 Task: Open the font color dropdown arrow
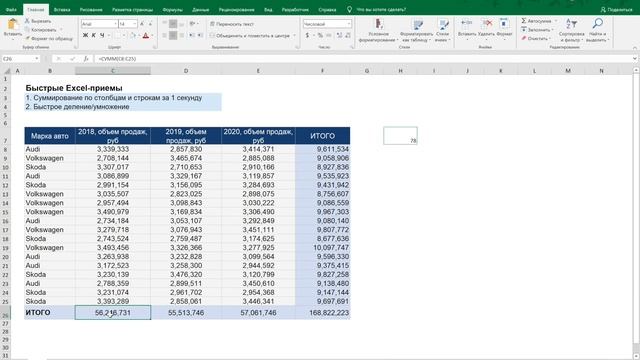click(153, 36)
